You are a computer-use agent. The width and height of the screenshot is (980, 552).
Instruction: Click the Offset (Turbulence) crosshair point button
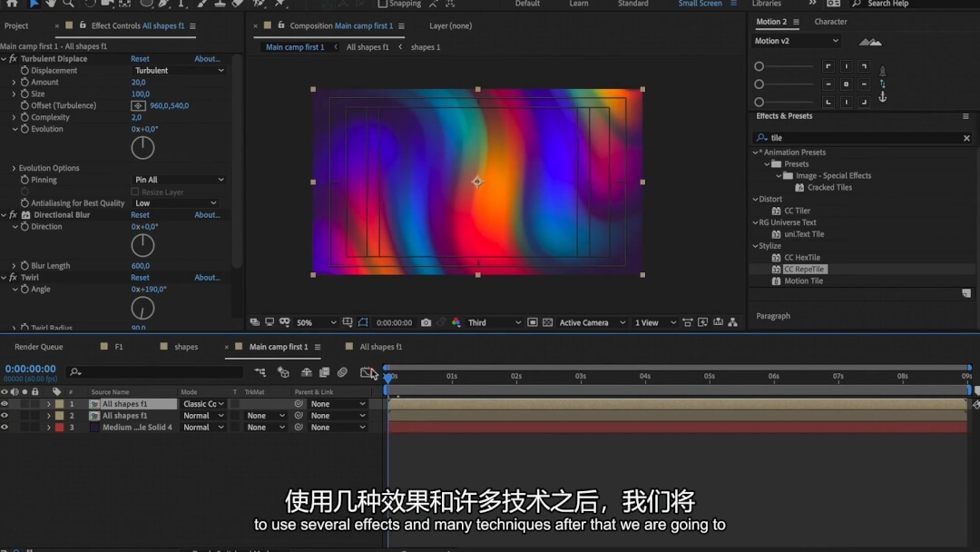pos(138,105)
